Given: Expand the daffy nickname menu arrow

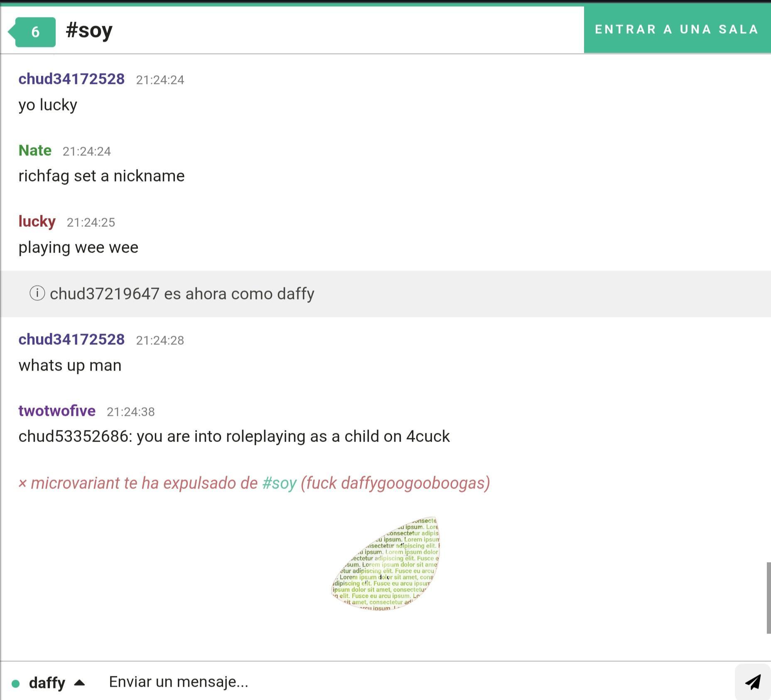Looking at the screenshot, I should coord(79,683).
